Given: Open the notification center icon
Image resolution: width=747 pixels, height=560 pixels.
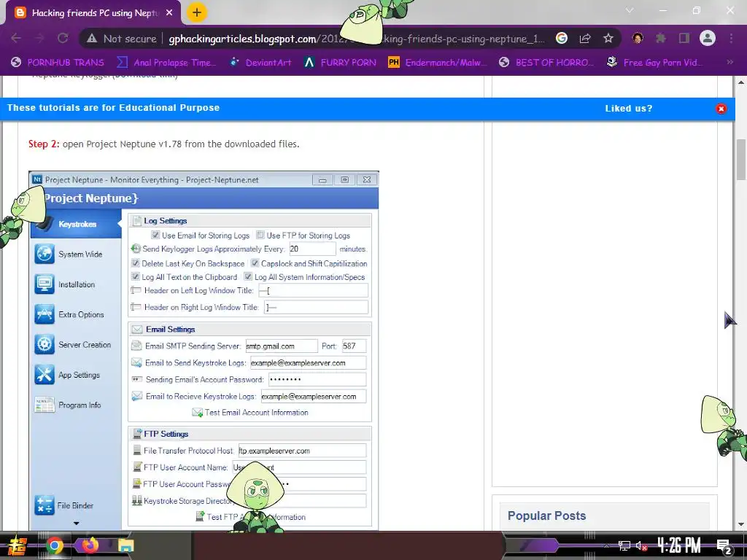Looking at the screenshot, I should (x=724, y=546).
